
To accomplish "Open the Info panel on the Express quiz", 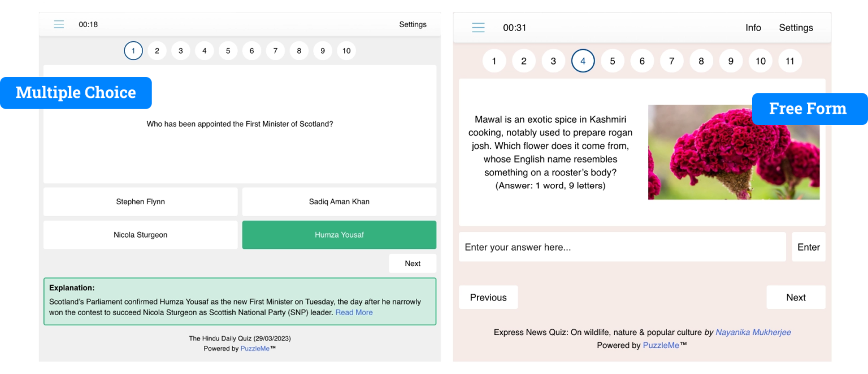I will [753, 27].
